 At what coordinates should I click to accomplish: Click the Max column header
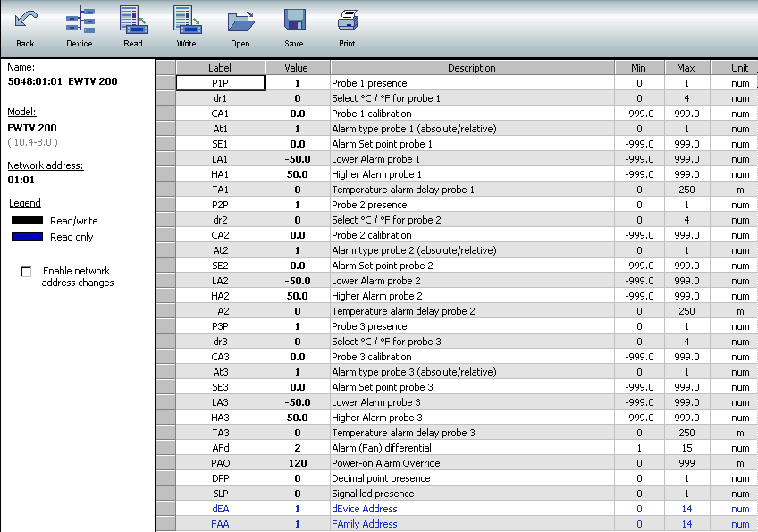pyautogui.click(x=686, y=68)
